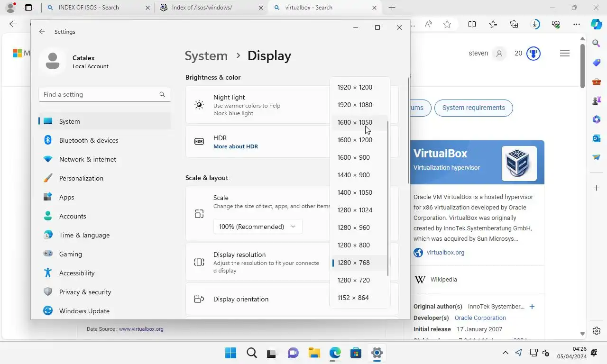Click Edge browser back button
The width and height of the screenshot is (607, 364).
[13, 24]
